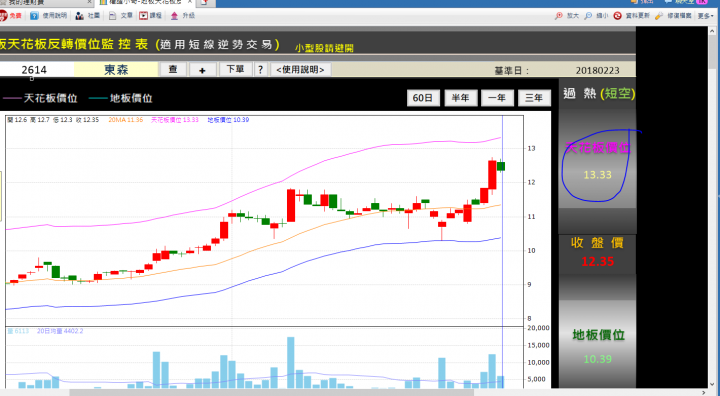Viewport: 720px width, 396px height.
Task: Click the red 免費 logo icon
Action: pyautogui.click(x=3, y=16)
